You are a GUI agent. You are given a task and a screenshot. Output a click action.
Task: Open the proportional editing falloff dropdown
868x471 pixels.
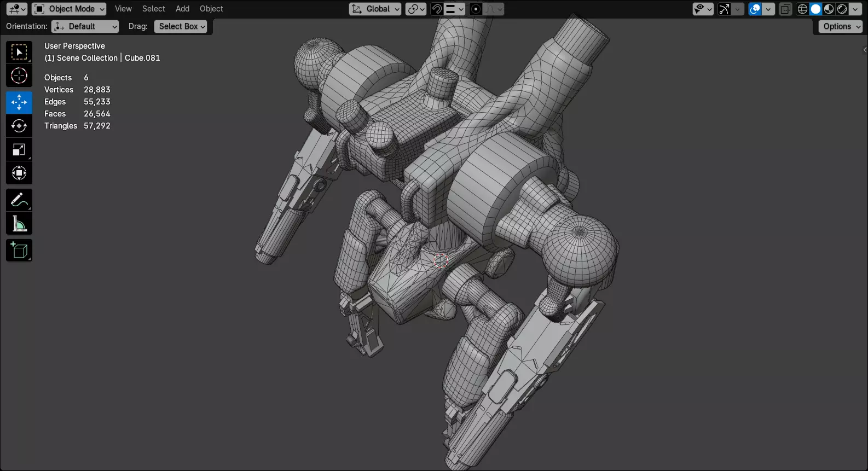coord(493,9)
